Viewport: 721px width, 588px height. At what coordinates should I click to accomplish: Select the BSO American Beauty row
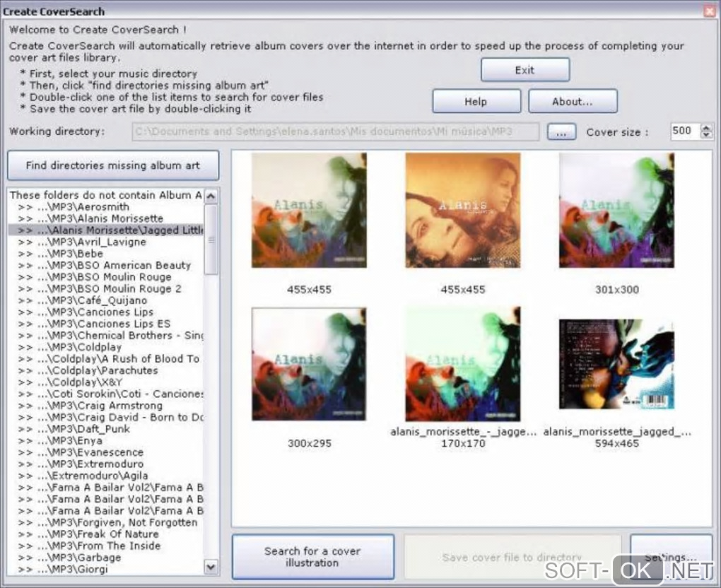click(106, 265)
